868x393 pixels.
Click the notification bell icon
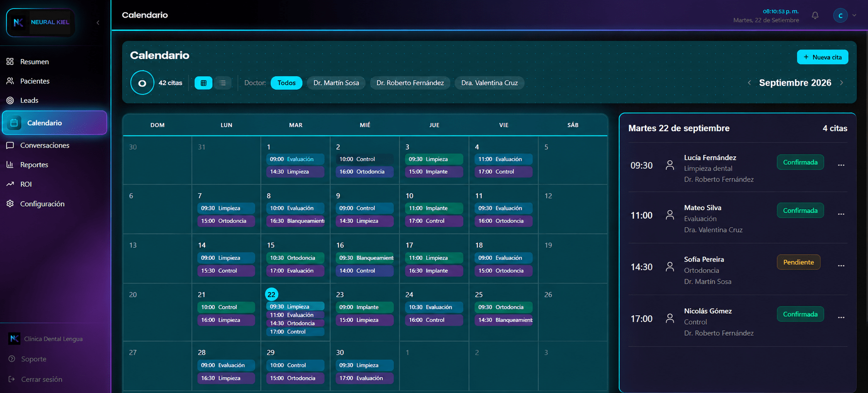pyautogui.click(x=815, y=15)
